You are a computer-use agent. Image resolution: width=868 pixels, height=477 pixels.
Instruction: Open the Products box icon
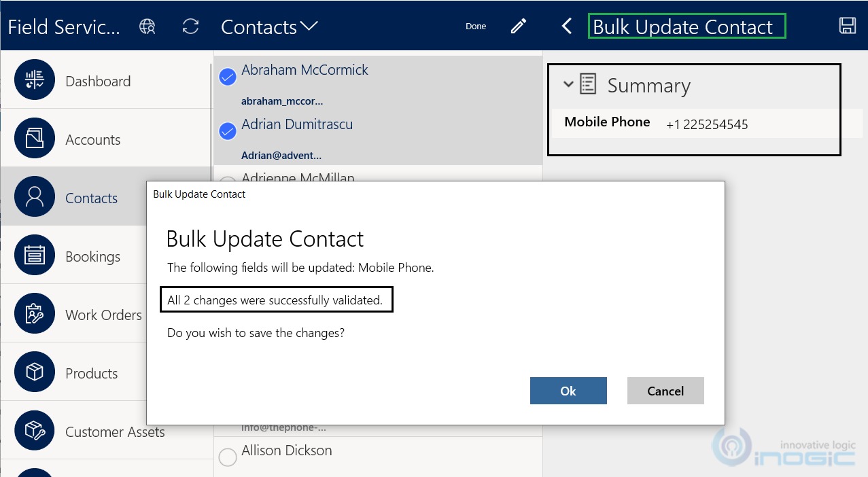pos(34,372)
